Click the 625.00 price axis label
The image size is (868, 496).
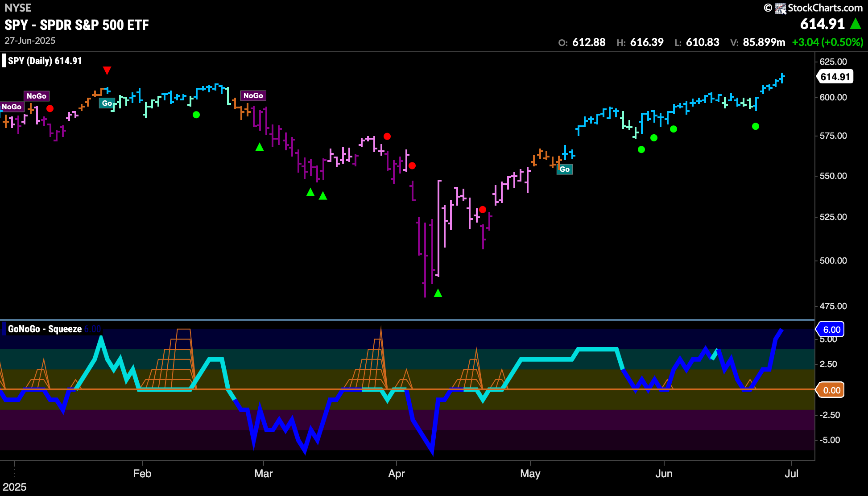tap(833, 62)
